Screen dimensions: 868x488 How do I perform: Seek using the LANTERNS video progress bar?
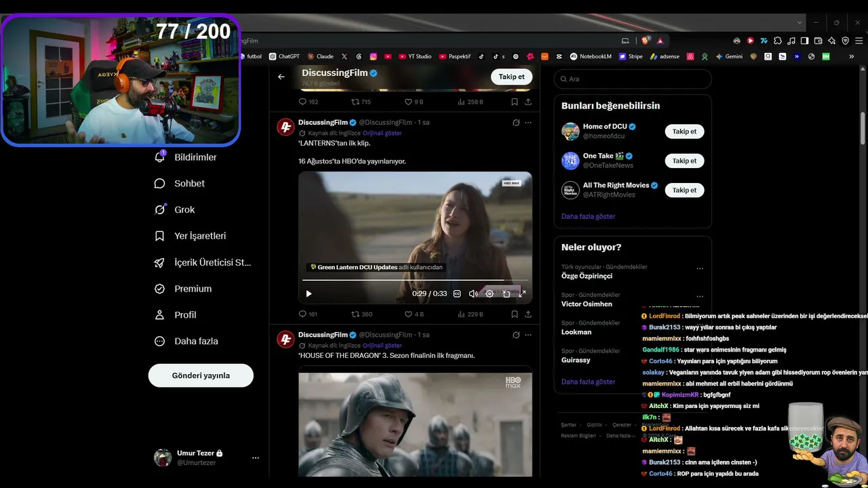coord(415,280)
